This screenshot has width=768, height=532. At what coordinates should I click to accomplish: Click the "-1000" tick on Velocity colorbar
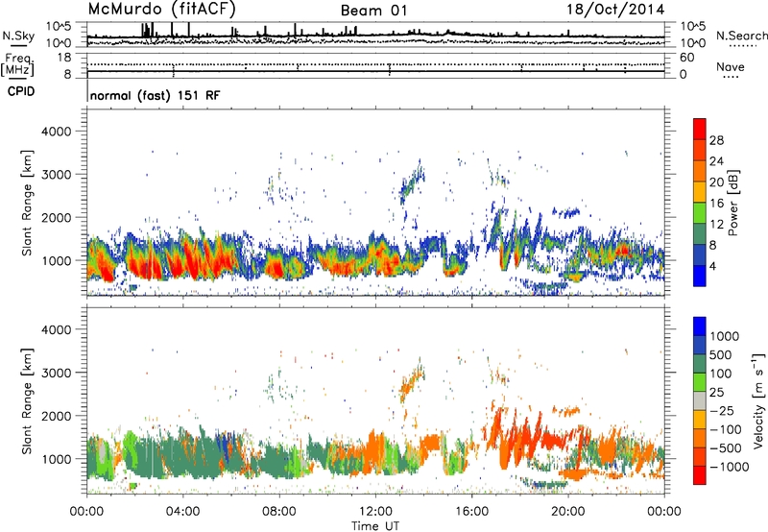click(730, 467)
